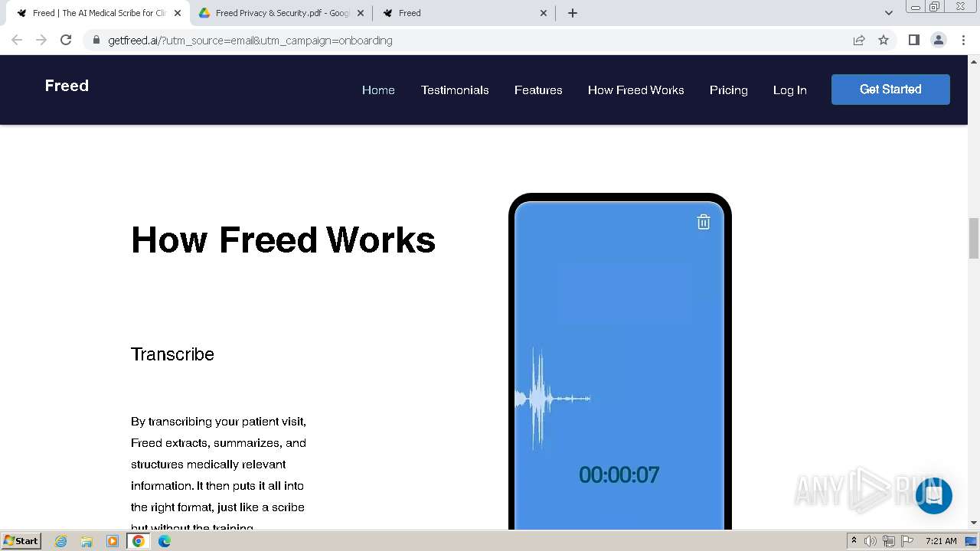Click the Transcribe heading
Image resolution: width=980 pixels, height=551 pixels.
(172, 354)
